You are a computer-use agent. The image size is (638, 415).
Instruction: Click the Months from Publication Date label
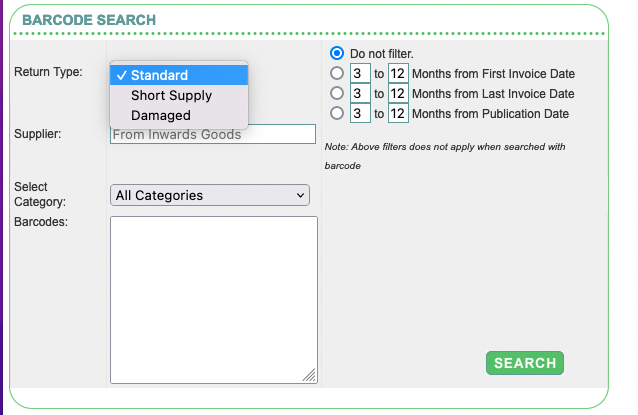click(x=490, y=114)
